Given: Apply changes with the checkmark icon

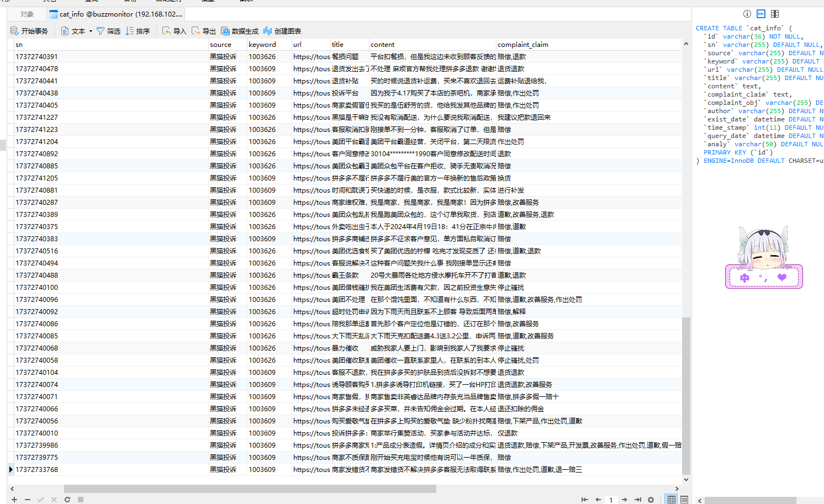Looking at the screenshot, I should tap(40, 500).
